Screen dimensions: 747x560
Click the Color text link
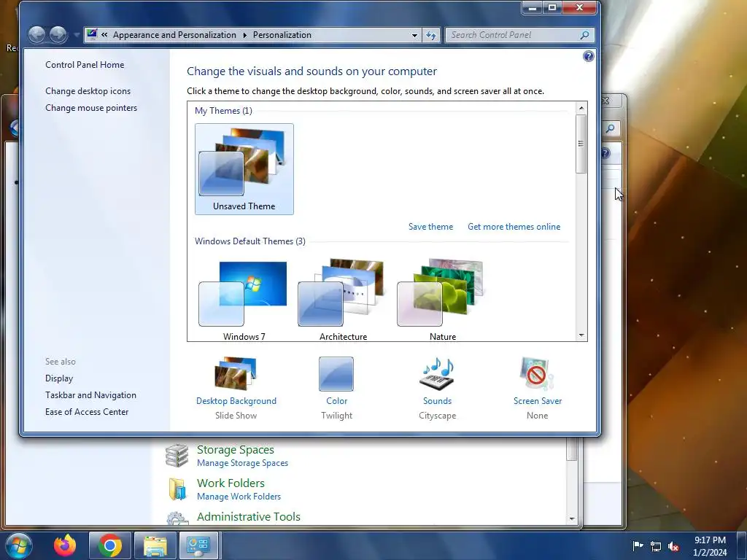coord(337,401)
